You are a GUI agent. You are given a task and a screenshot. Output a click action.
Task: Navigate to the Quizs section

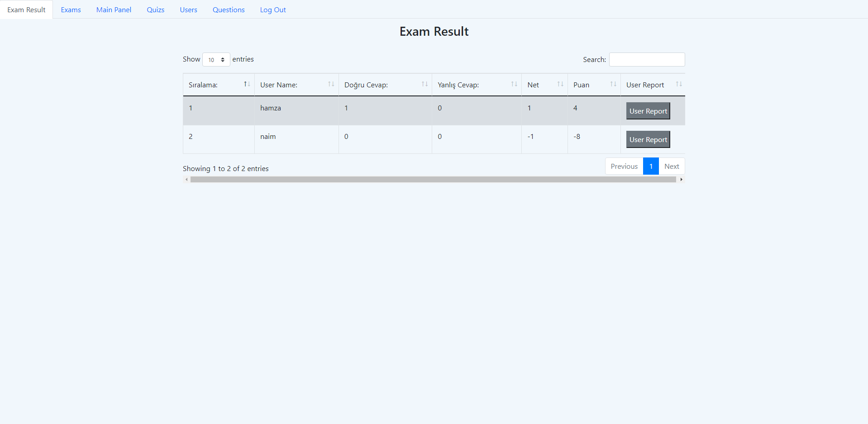155,10
